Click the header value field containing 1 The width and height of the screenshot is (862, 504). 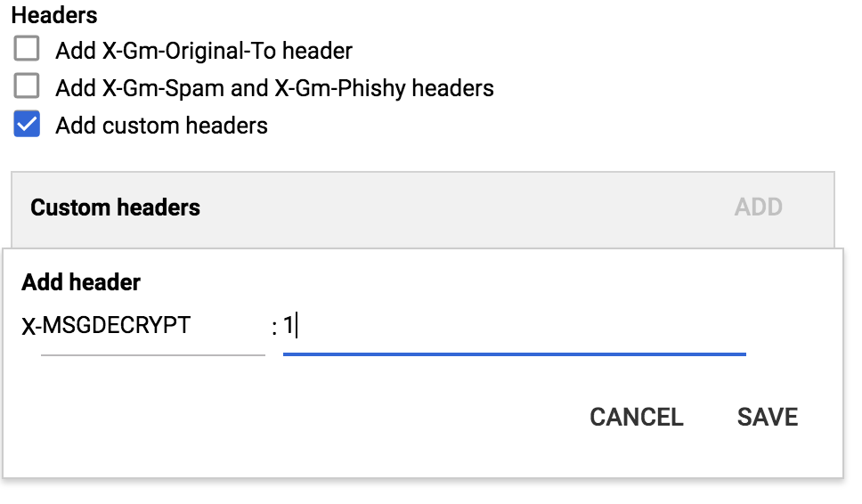[514, 328]
